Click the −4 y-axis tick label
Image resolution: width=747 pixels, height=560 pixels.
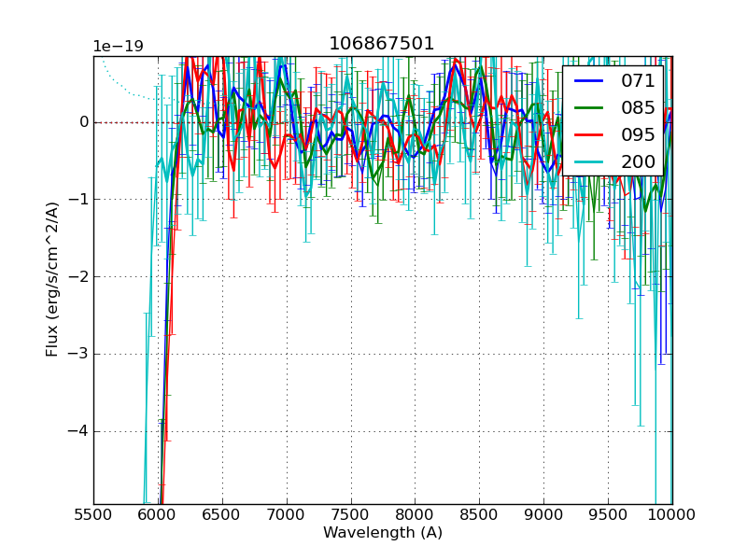[x=78, y=431]
